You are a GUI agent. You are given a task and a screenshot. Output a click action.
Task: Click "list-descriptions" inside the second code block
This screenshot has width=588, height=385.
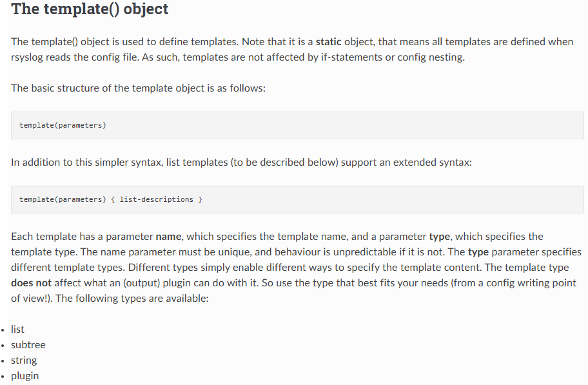pyautogui.click(x=156, y=199)
